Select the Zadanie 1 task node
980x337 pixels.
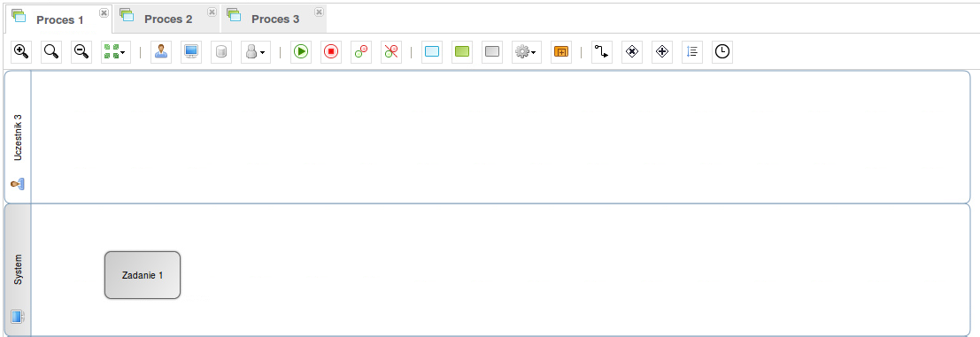pos(143,275)
